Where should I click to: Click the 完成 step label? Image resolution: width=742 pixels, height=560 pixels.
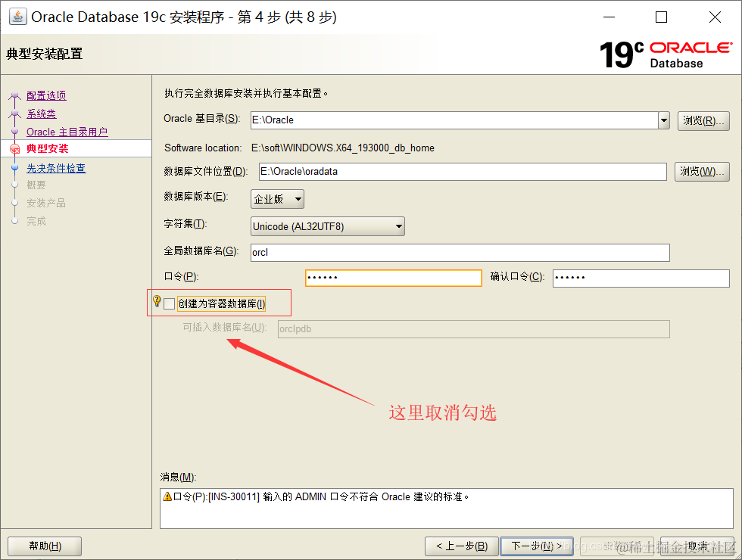[x=36, y=221]
